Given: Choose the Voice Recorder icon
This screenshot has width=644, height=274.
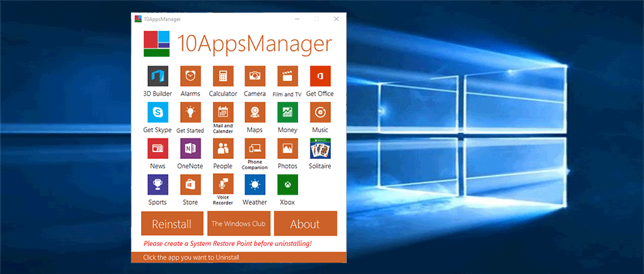Looking at the screenshot, I should click(223, 184).
